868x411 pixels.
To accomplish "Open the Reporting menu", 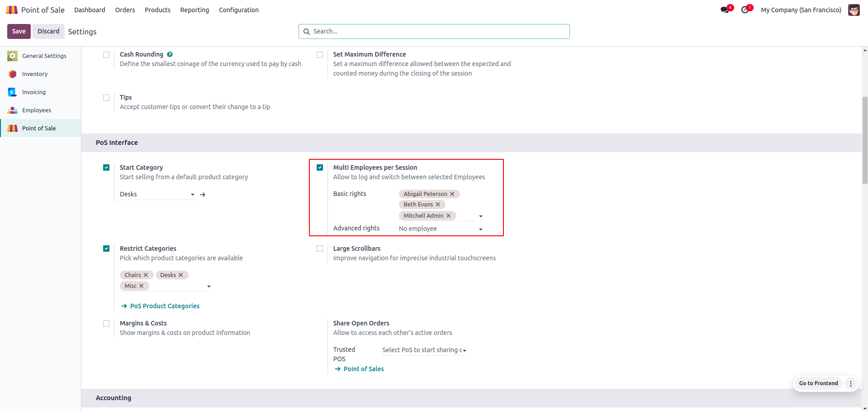I will coord(194,10).
